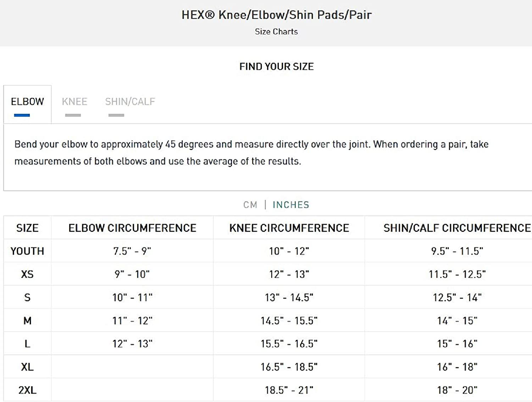Click the 18.5" - 21" knee measurement cell
Image resolution: width=532 pixels, height=402 pixels.
289,390
